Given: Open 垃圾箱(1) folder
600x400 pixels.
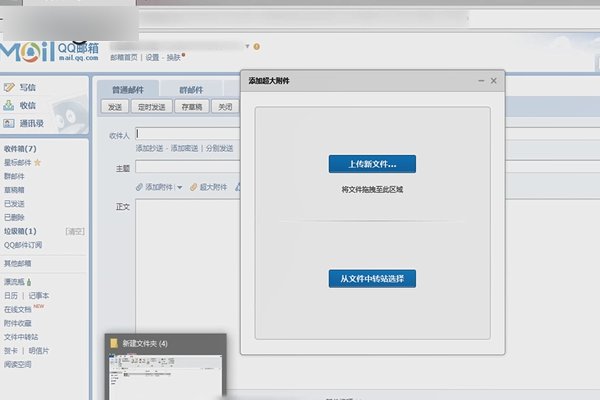Looking at the screenshot, I should pos(20,231).
